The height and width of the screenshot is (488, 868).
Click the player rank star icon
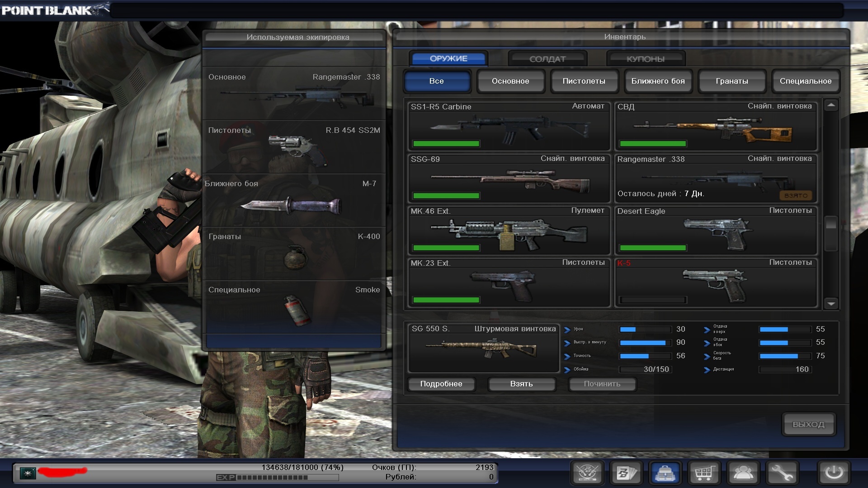[28, 473]
